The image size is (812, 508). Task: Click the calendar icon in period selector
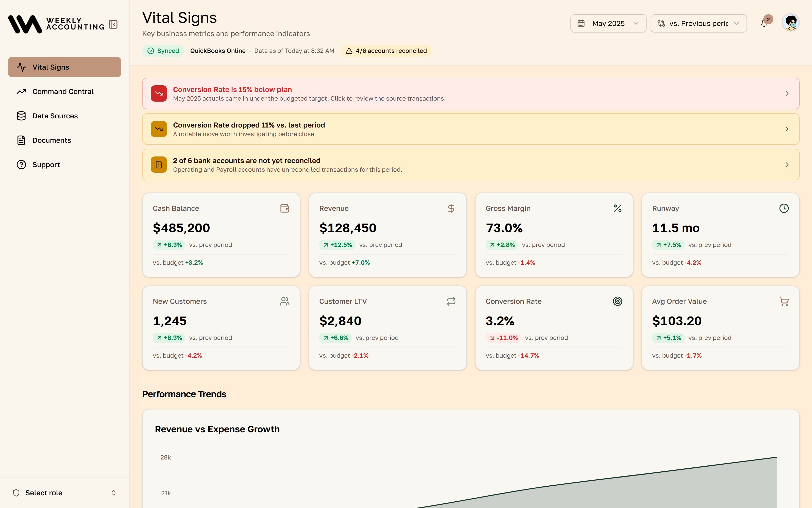[x=581, y=24]
